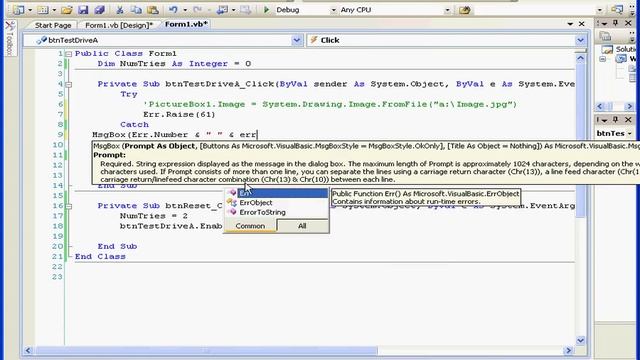Click the horizontal scrollbar right arrow
Viewport: 640px width, 360px height.
[x=568, y=350]
